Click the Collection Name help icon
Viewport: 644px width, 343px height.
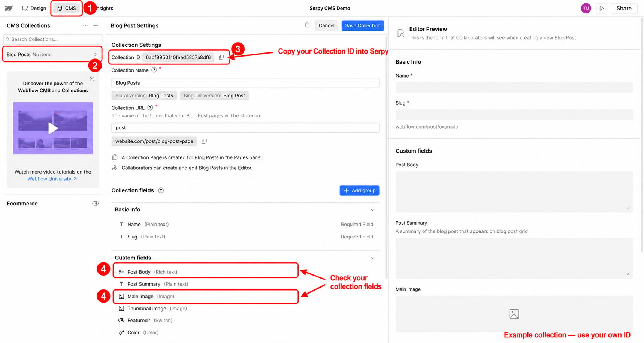(x=154, y=70)
